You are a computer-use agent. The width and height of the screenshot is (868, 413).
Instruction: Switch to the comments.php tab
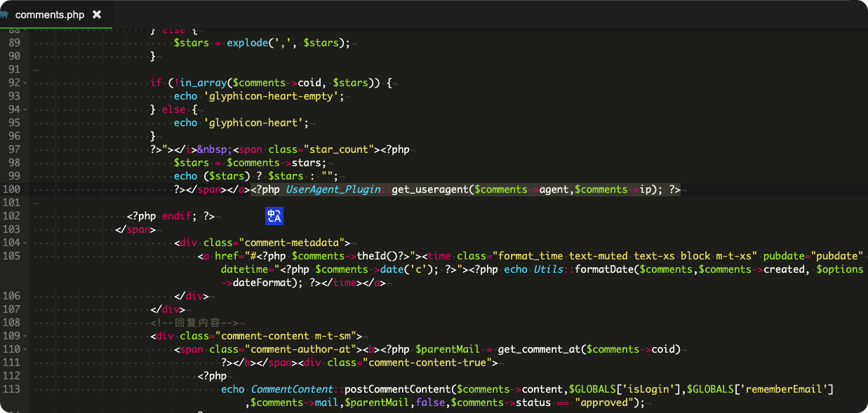click(50, 14)
